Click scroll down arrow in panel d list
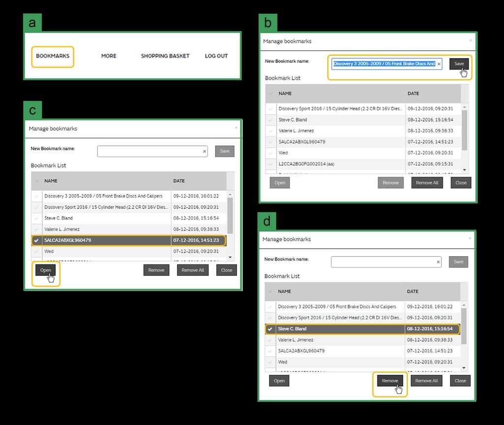The height and width of the screenshot is (425, 504). [x=464, y=368]
